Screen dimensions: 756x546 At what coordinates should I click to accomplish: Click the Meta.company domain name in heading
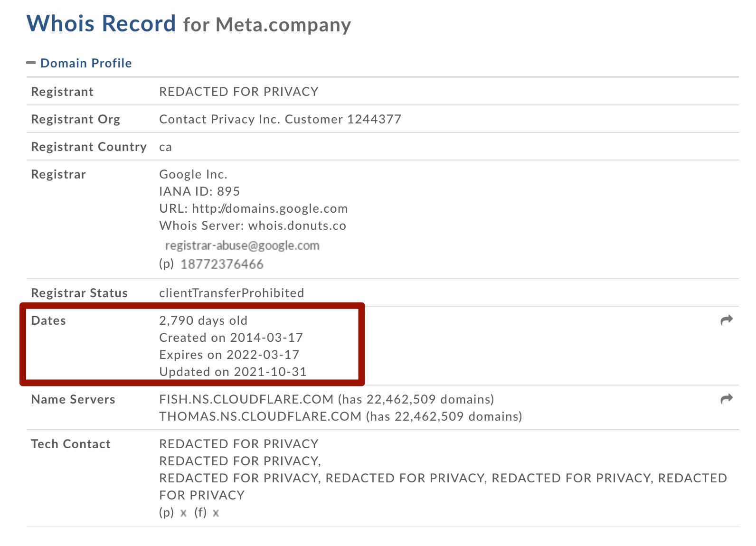coord(283,25)
